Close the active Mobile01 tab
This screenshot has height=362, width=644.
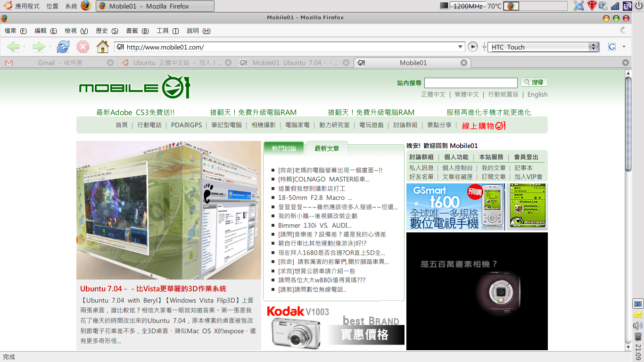(x=464, y=63)
